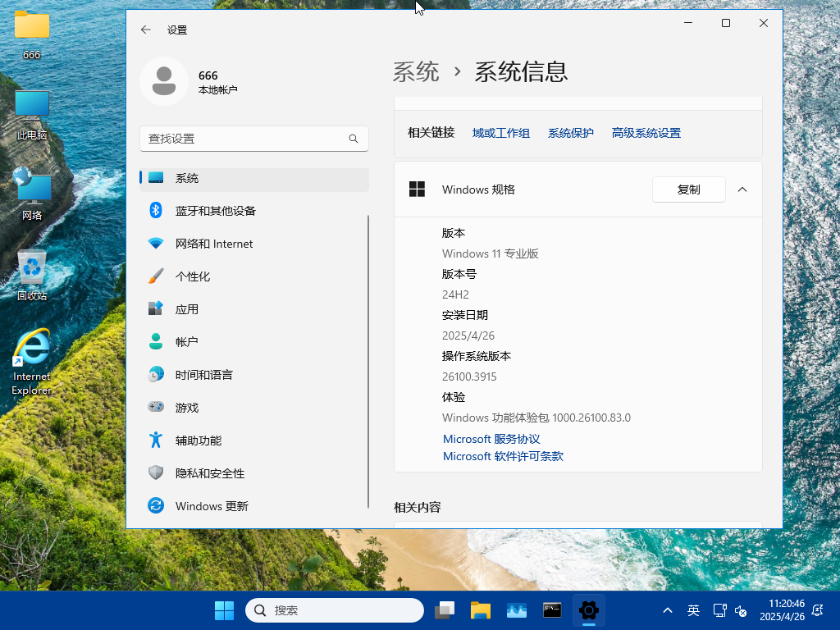Click the gamepad icon for 游戏

tap(156, 407)
